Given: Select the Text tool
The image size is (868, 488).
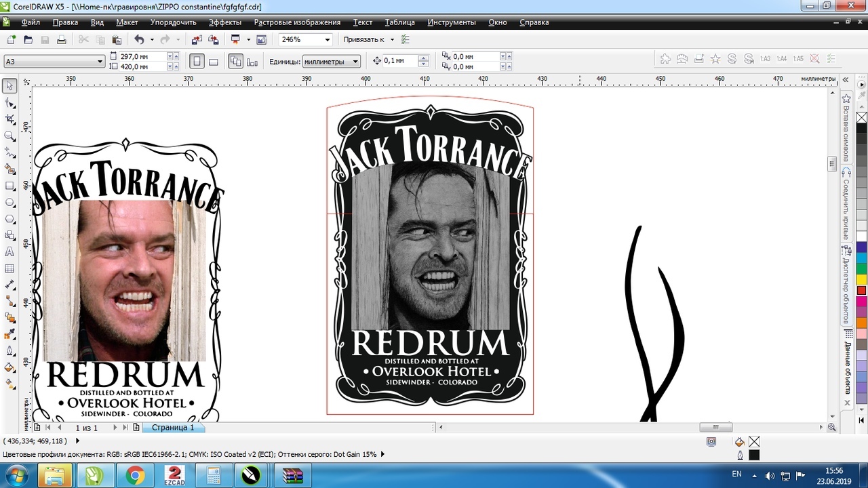Looking at the screenshot, I should coord(9,252).
